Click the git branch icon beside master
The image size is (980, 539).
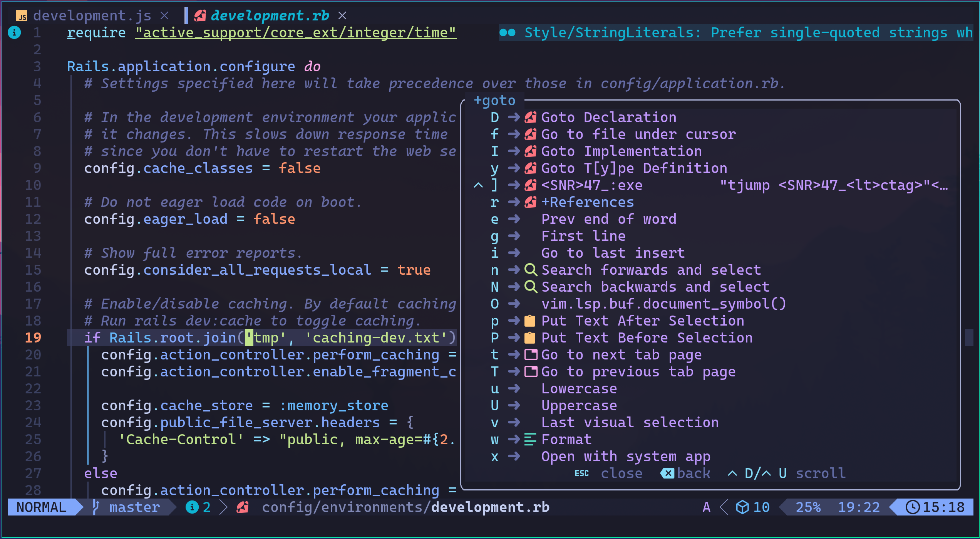pyautogui.click(x=96, y=507)
